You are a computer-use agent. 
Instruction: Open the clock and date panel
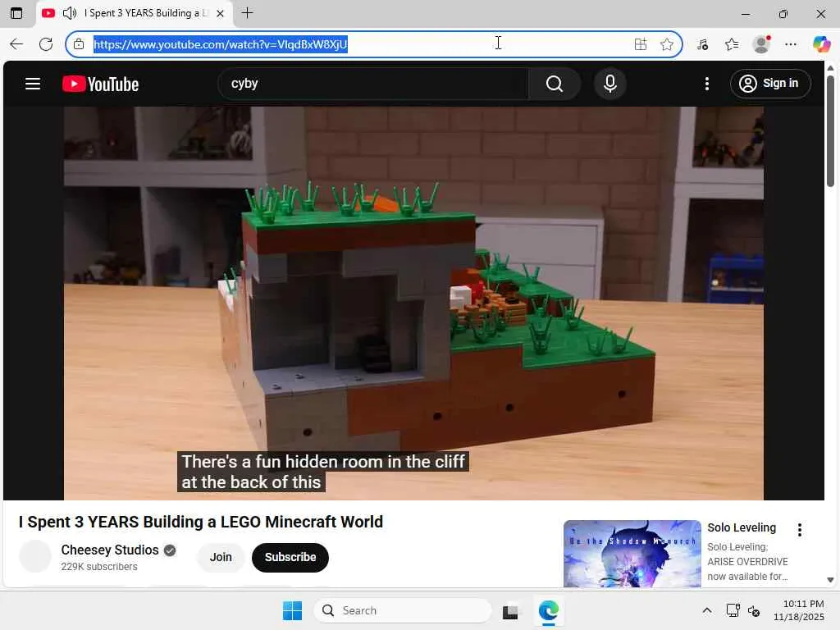pyautogui.click(x=799, y=610)
